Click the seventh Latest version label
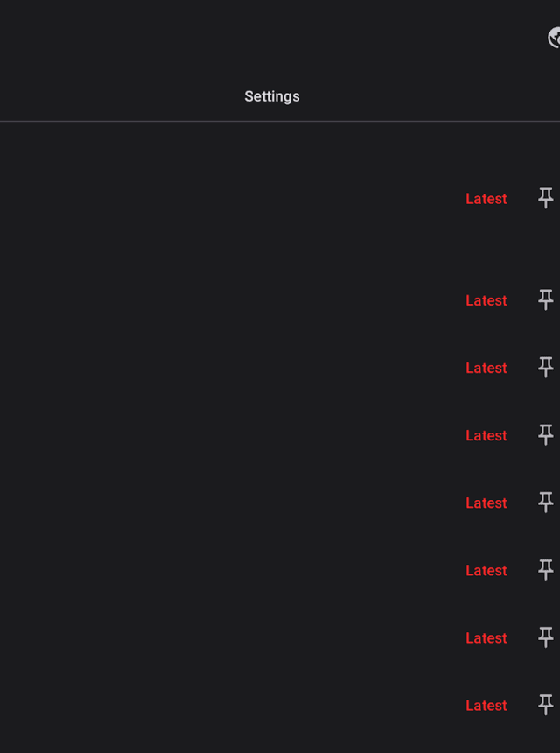Image resolution: width=560 pixels, height=753 pixels. click(x=486, y=637)
